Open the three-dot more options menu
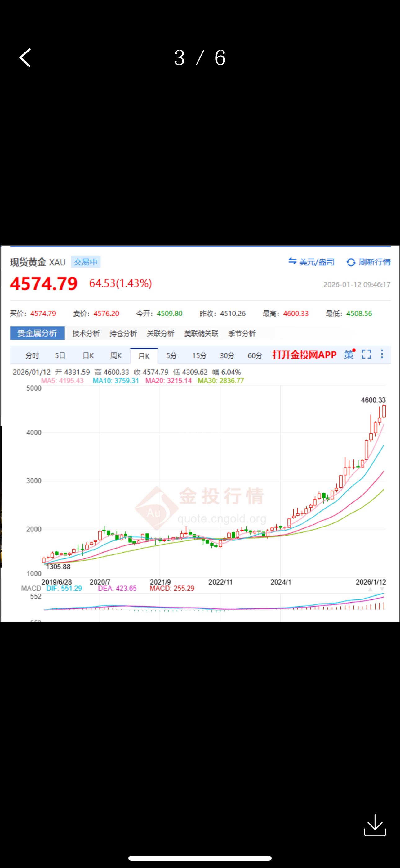400x868 pixels. click(x=382, y=354)
